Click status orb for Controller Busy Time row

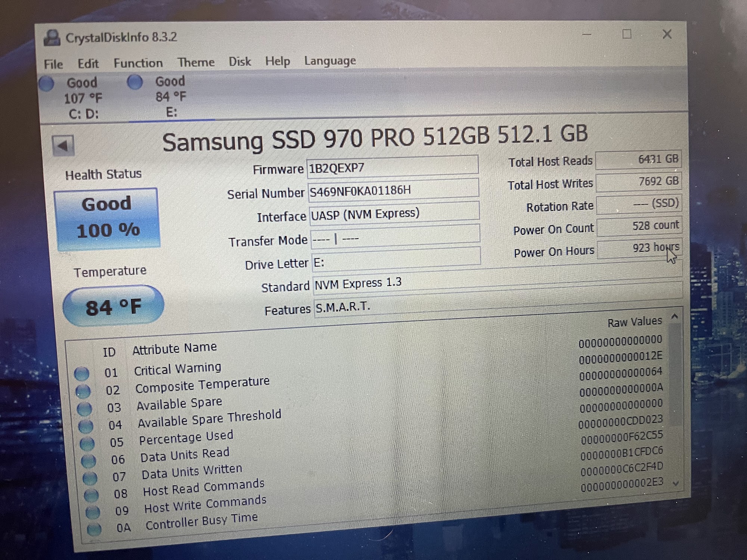[x=94, y=529]
